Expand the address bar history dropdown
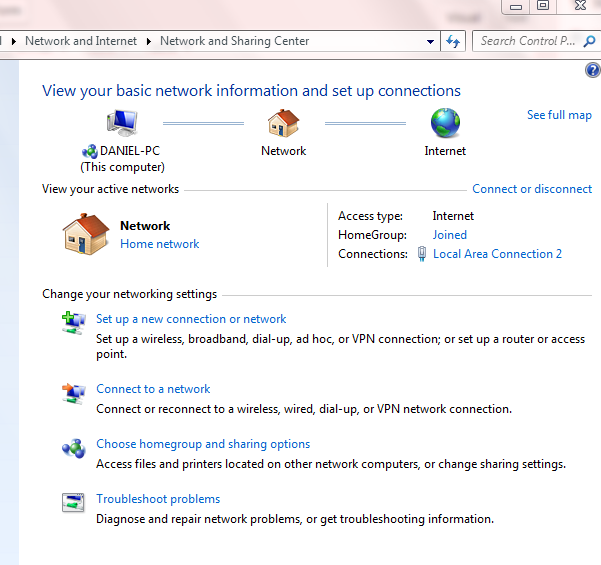This screenshot has height=565, width=601. click(431, 42)
